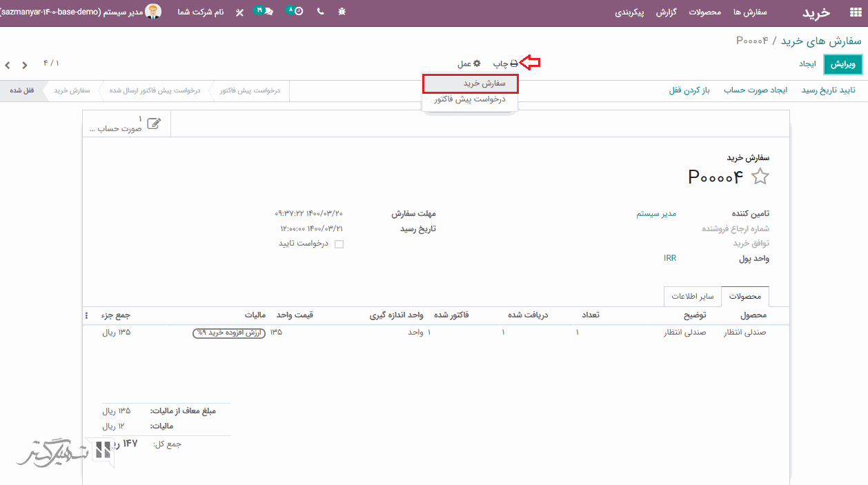Toggle the درخواست تایید checkbox
This screenshot has height=485, width=868.
(x=339, y=244)
